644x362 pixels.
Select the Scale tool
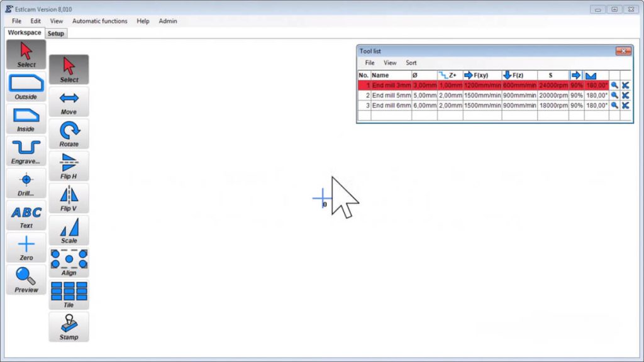69,230
